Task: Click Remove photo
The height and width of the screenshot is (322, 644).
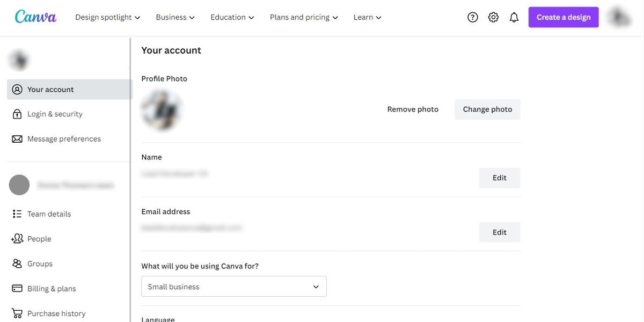Action: (x=413, y=109)
